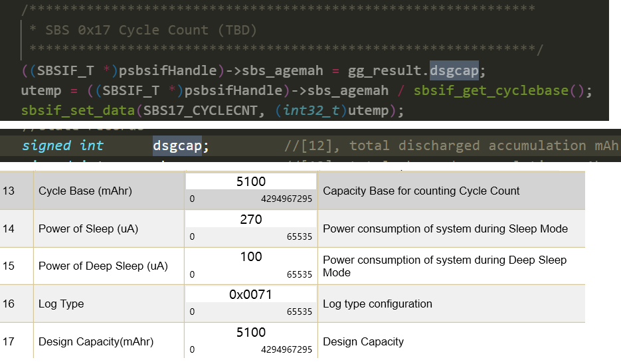The width and height of the screenshot is (621, 364).
Task: Click the Power of Deep Sleep value 100
Action: 250,256
